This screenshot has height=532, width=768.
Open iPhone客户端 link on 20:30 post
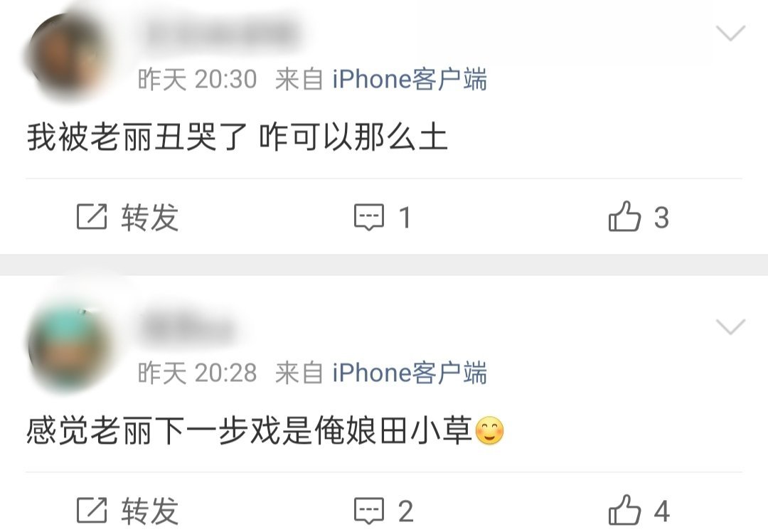(410, 79)
